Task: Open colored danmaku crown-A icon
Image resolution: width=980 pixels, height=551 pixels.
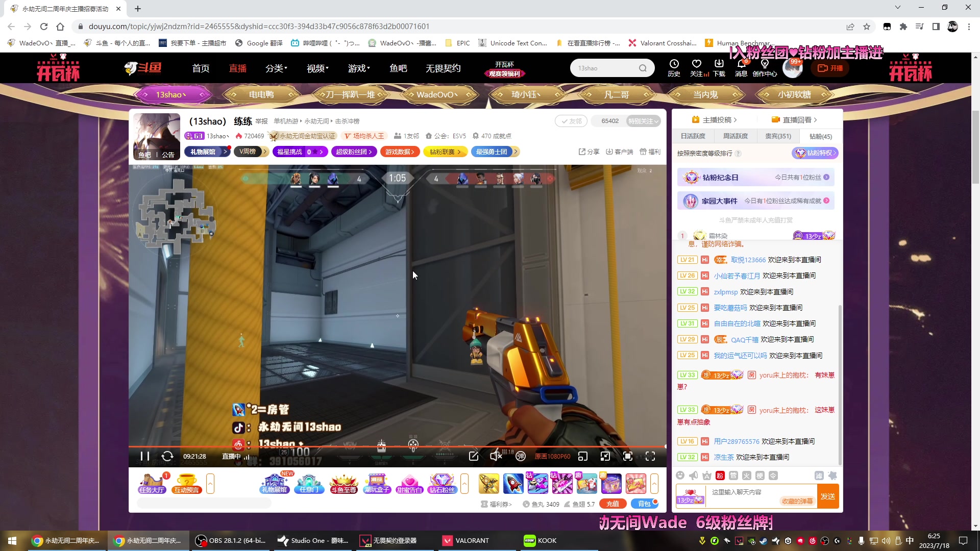Action: (x=707, y=475)
